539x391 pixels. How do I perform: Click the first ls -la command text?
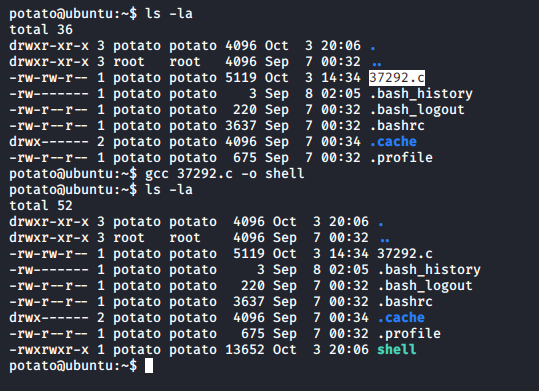tap(169, 14)
